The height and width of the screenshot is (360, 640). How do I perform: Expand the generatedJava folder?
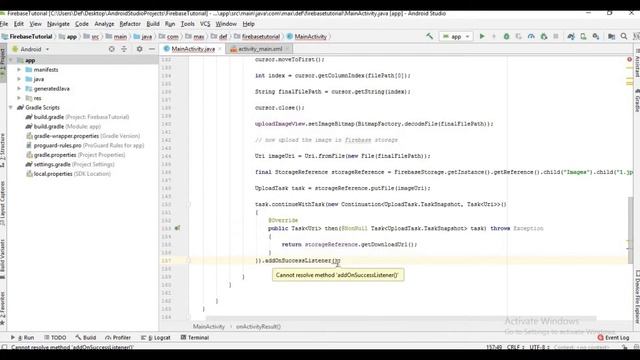(19, 89)
